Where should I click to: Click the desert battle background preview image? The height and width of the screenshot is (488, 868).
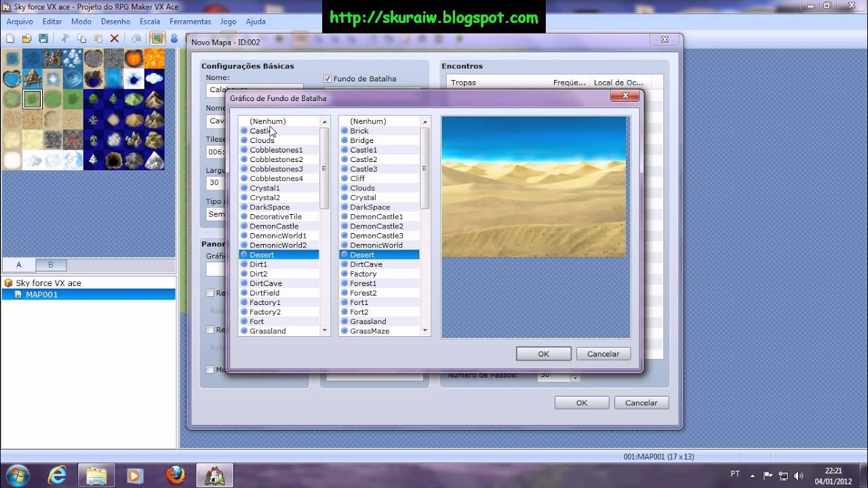coord(534,187)
